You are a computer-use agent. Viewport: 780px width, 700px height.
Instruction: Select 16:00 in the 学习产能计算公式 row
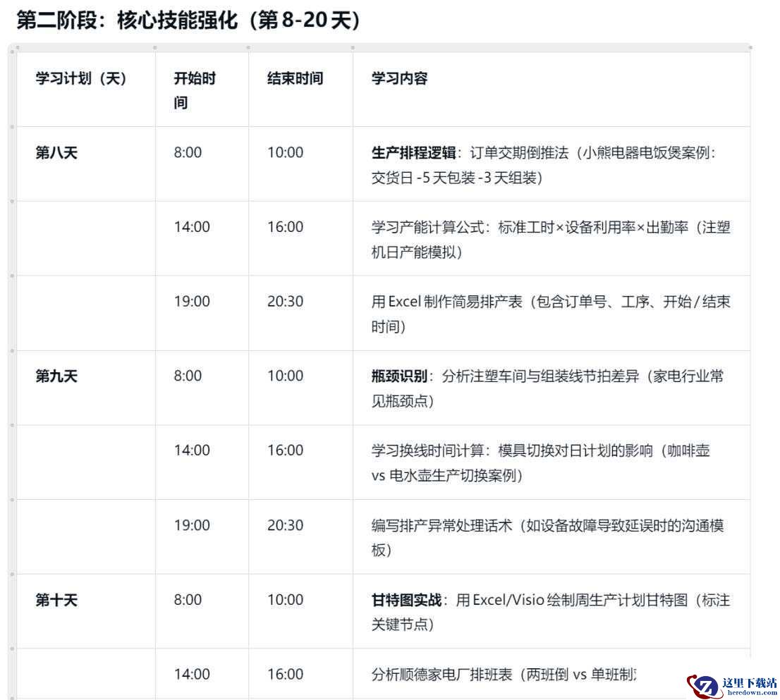coord(285,227)
